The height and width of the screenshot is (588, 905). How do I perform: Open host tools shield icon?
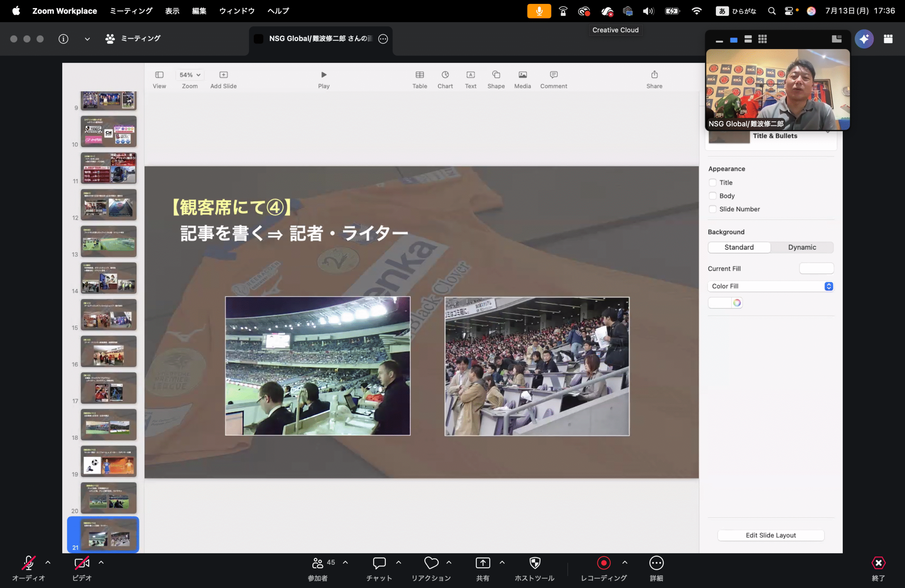[x=535, y=563]
